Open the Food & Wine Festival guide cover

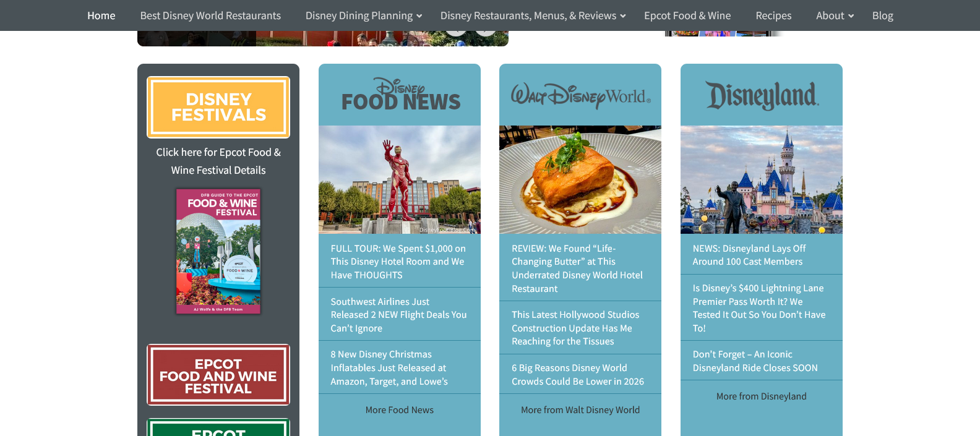pyautogui.click(x=218, y=251)
